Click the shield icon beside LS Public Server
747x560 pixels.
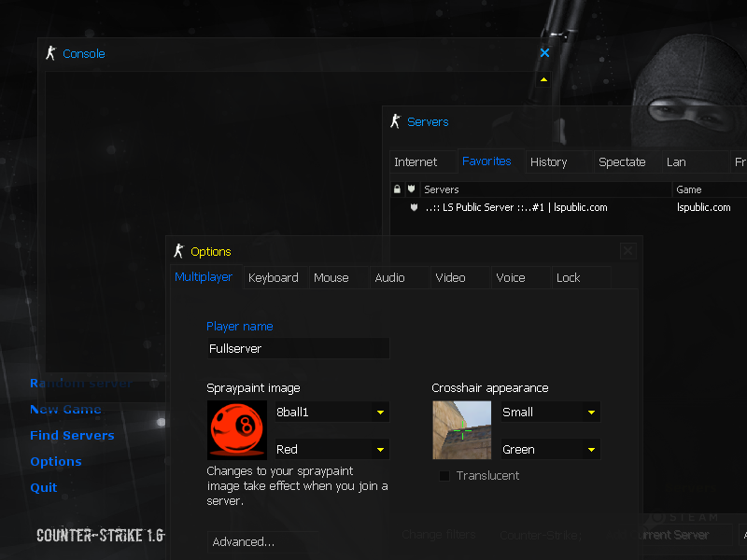pyautogui.click(x=414, y=207)
